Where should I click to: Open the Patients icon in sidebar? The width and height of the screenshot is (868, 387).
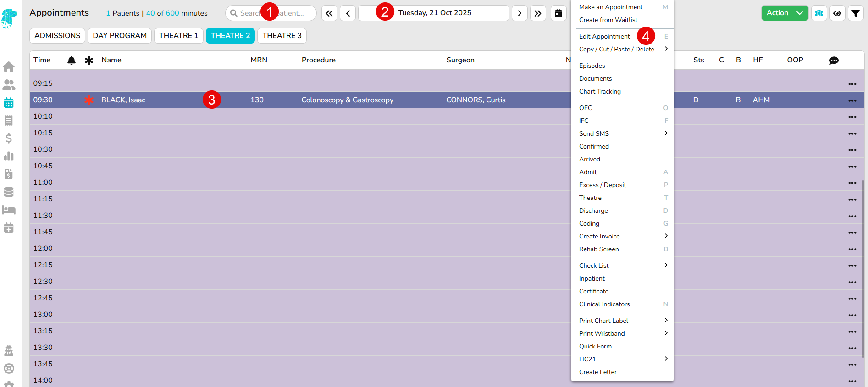tap(9, 85)
